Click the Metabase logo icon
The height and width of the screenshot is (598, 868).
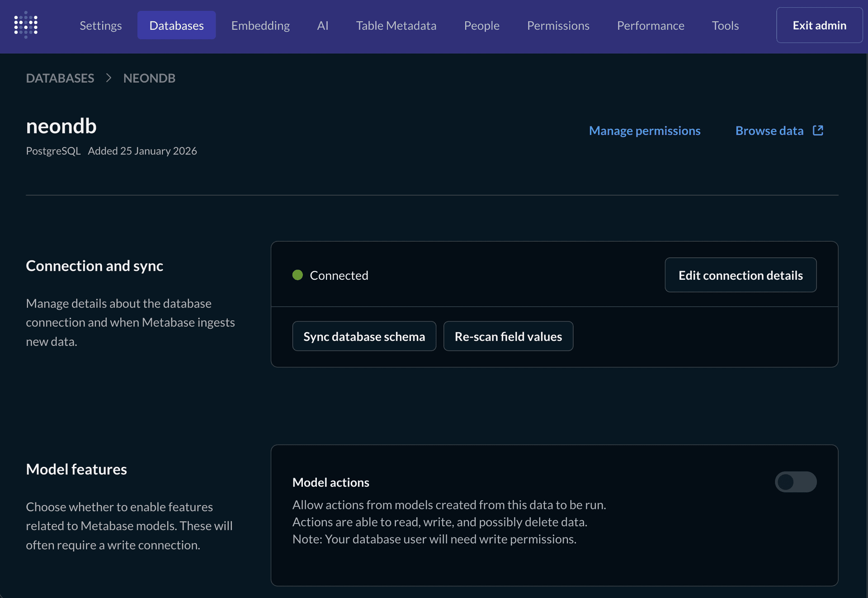(25, 25)
